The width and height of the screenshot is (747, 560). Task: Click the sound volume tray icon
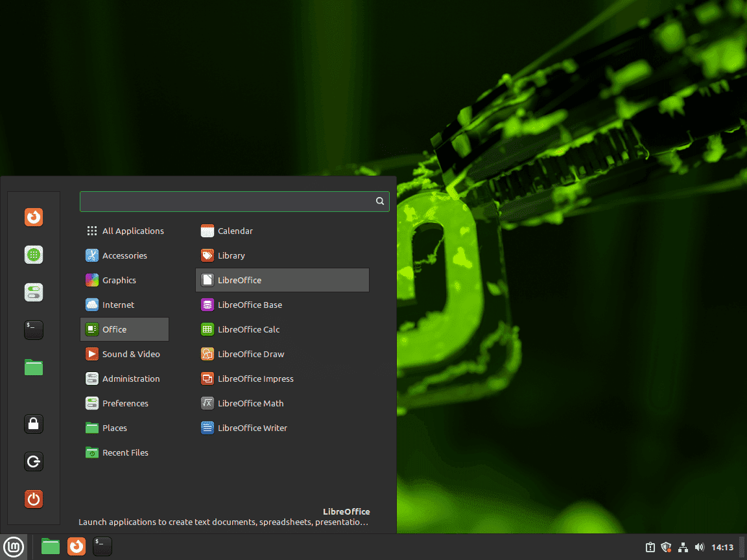(x=700, y=547)
